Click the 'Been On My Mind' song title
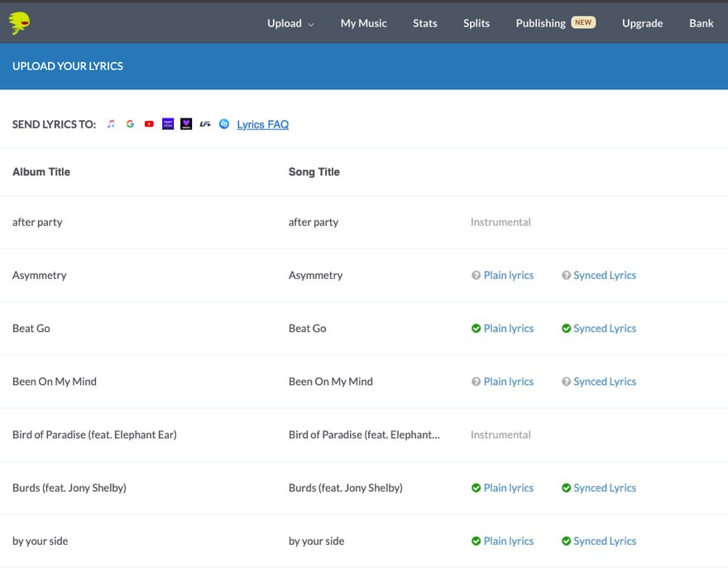This screenshot has width=728, height=568. 331,382
